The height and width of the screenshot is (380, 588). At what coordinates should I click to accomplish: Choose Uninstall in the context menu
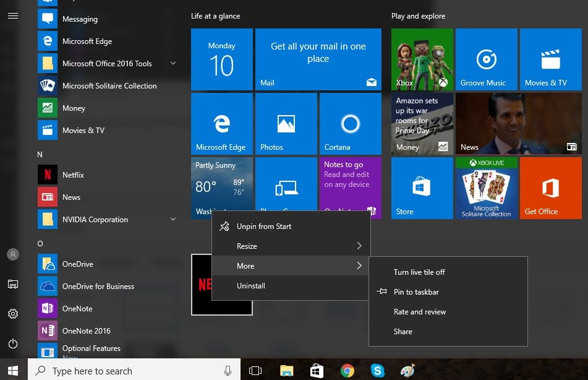291,286
